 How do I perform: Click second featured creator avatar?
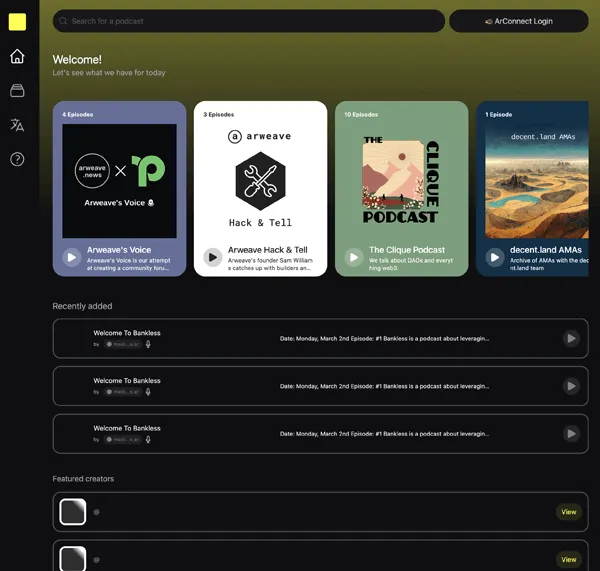point(73,559)
